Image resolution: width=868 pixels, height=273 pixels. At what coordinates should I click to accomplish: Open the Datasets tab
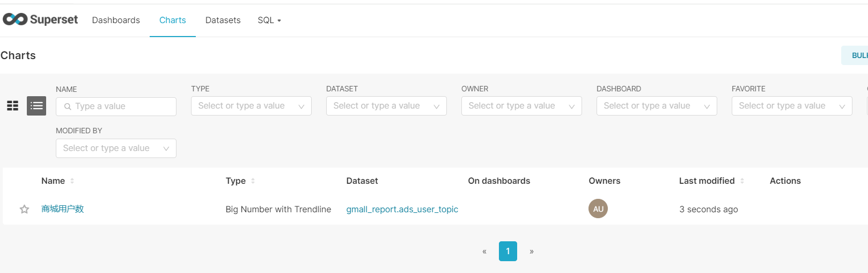point(223,20)
